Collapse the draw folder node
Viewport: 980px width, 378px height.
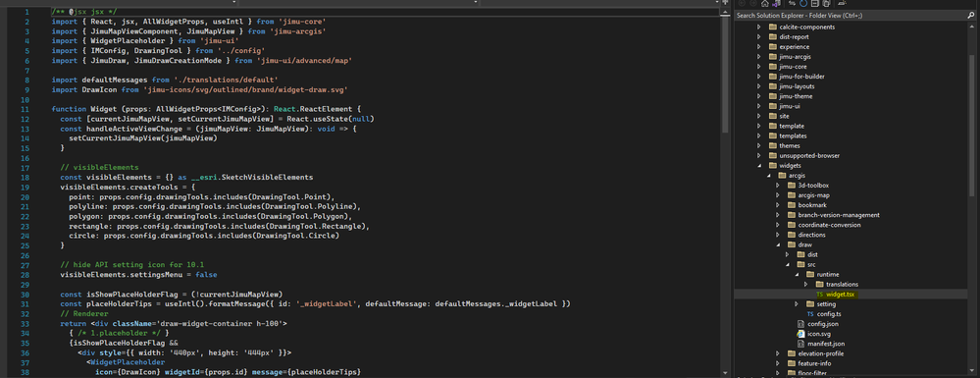778,244
